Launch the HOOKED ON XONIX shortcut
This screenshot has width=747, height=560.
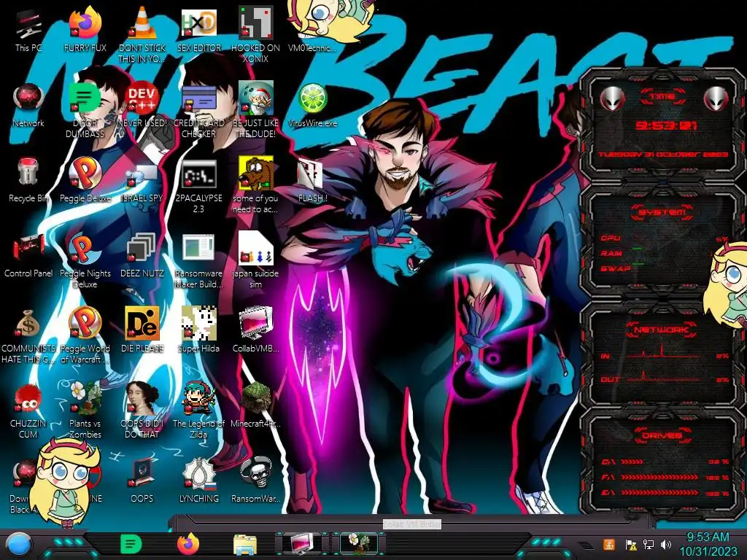255,34
